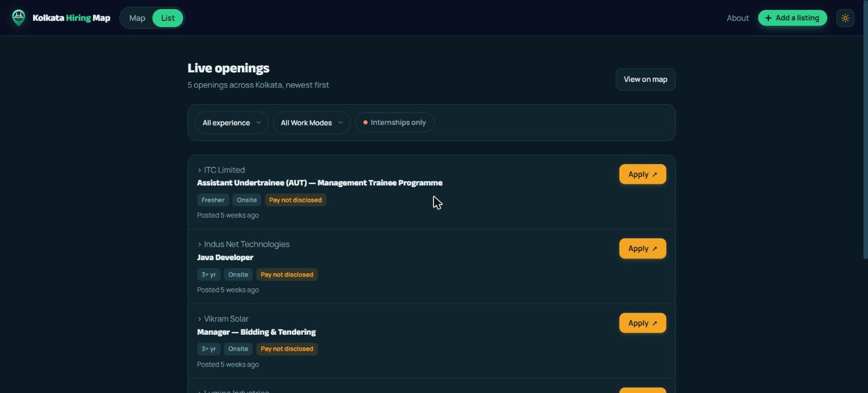This screenshot has width=868, height=393.
Task: Click the Java Developer job title
Action: tap(225, 258)
